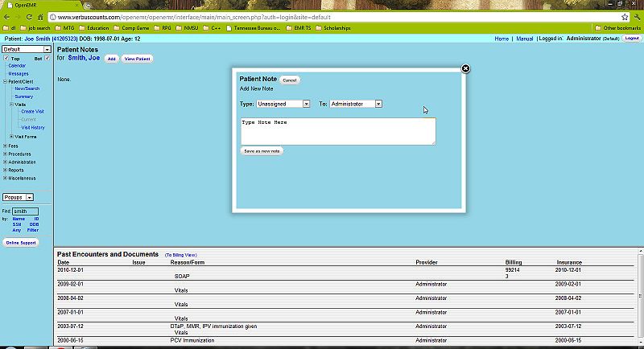Image resolution: width=644 pixels, height=349 pixels.
Task: Close the OpenEMR browser tab
Action: click(76, 6)
